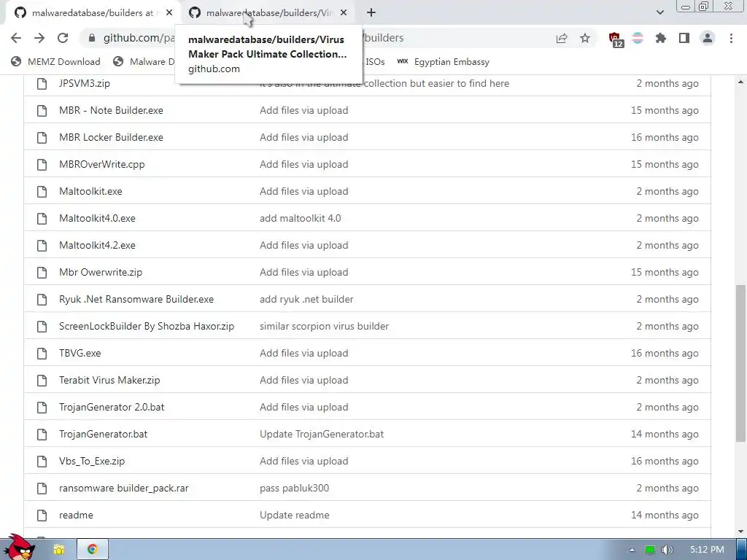Click the scrollbar up arrow

(740, 82)
